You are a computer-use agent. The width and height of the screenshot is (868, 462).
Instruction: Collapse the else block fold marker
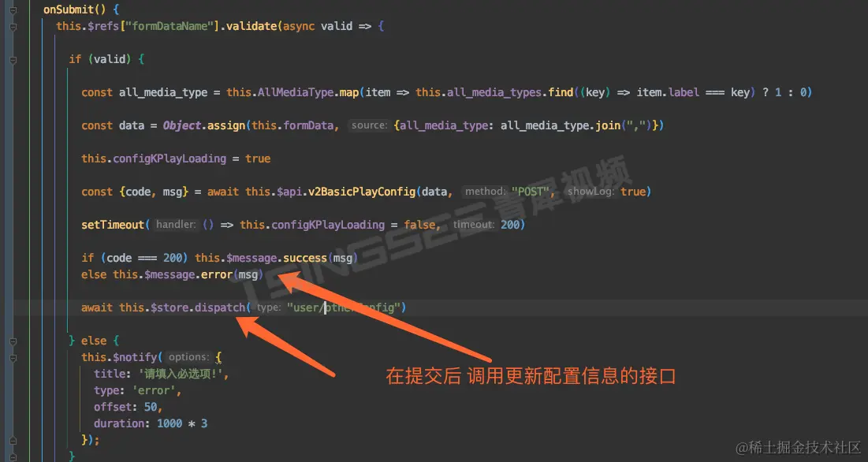pyautogui.click(x=13, y=341)
